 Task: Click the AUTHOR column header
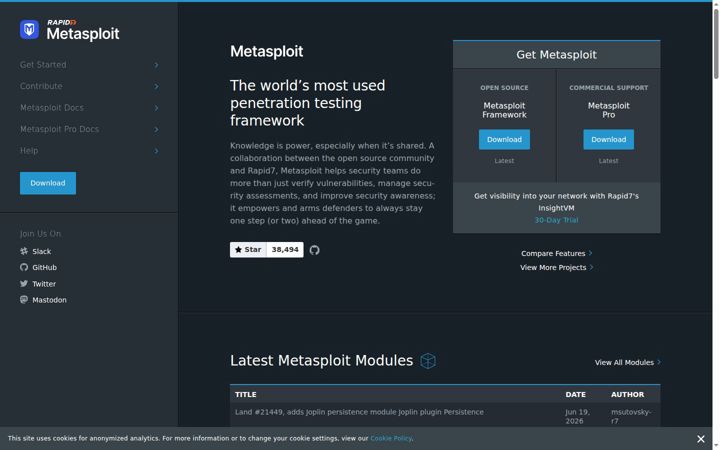627,395
